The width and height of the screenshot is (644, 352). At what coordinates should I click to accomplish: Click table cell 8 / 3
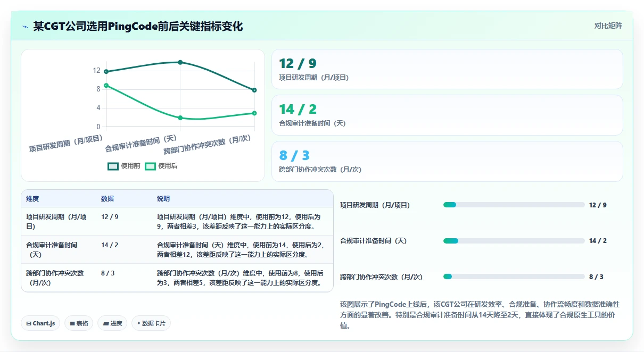click(x=108, y=273)
